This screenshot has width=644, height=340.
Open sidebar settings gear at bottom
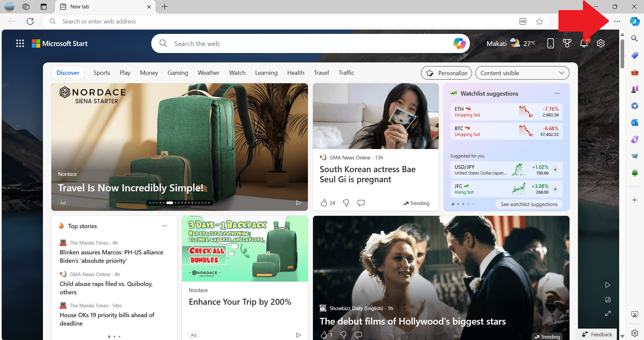[635, 333]
